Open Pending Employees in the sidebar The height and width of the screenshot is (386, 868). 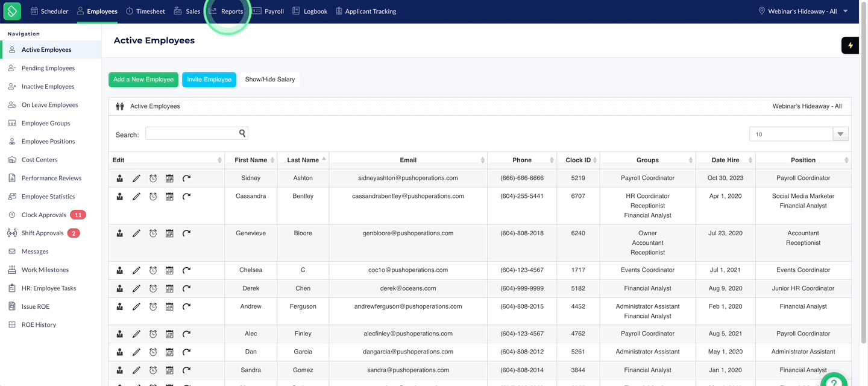(x=48, y=68)
